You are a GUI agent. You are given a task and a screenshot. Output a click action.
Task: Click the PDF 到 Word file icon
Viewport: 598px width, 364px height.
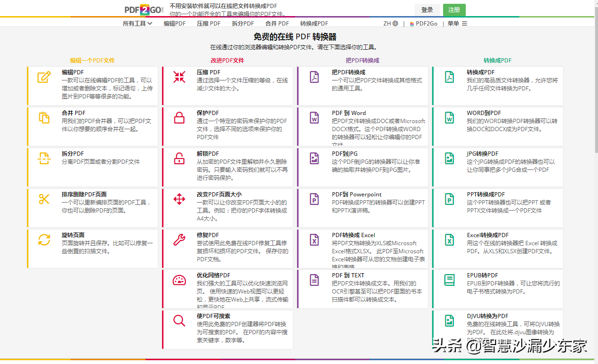(314, 118)
